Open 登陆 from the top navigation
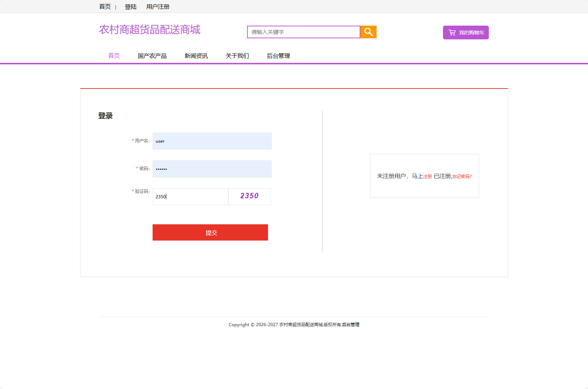 click(x=130, y=6)
